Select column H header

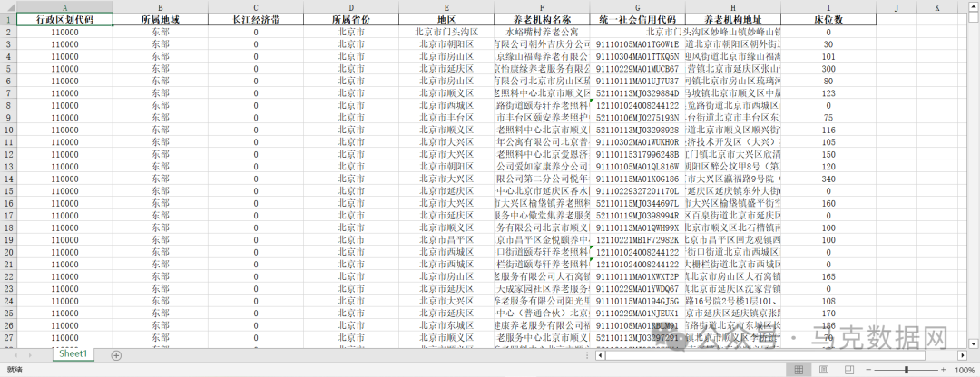click(x=733, y=7)
